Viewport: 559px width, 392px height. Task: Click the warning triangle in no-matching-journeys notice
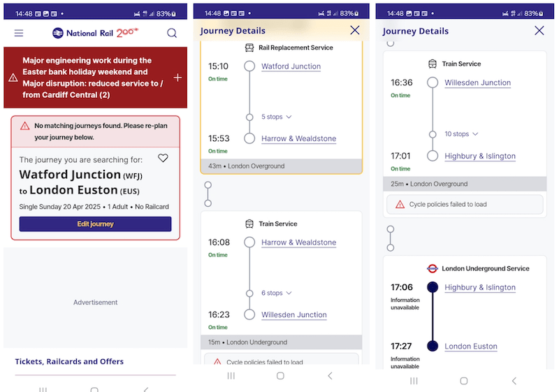click(x=25, y=126)
